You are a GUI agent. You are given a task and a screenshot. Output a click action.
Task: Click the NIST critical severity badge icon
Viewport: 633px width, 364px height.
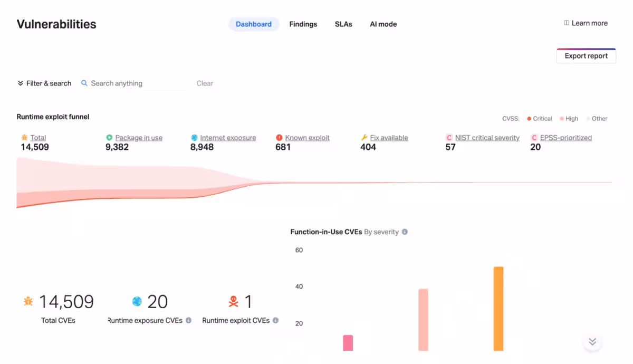[x=449, y=138]
